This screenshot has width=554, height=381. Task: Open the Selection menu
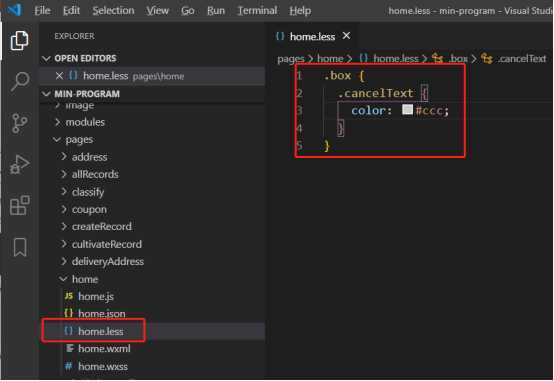coord(113,11)
